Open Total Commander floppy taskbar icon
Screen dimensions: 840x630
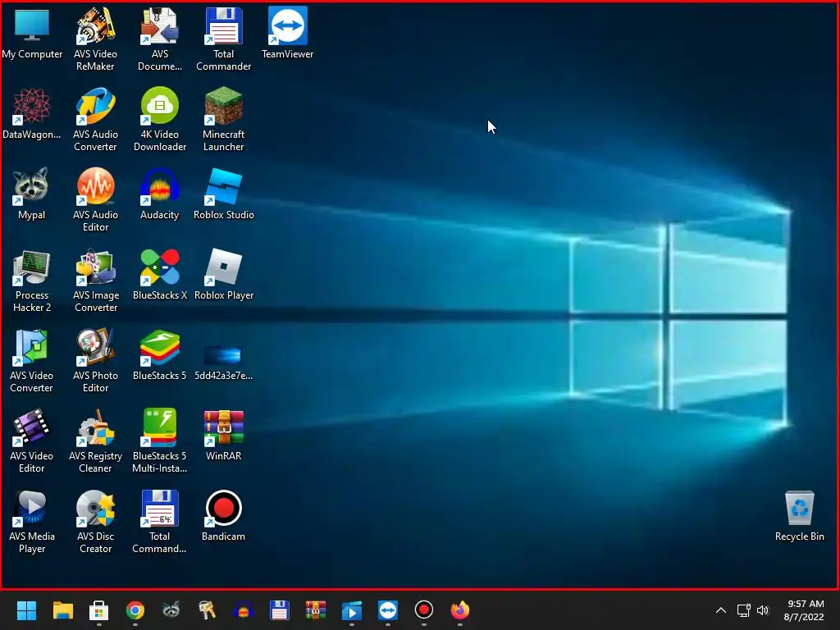click(280, 610)
